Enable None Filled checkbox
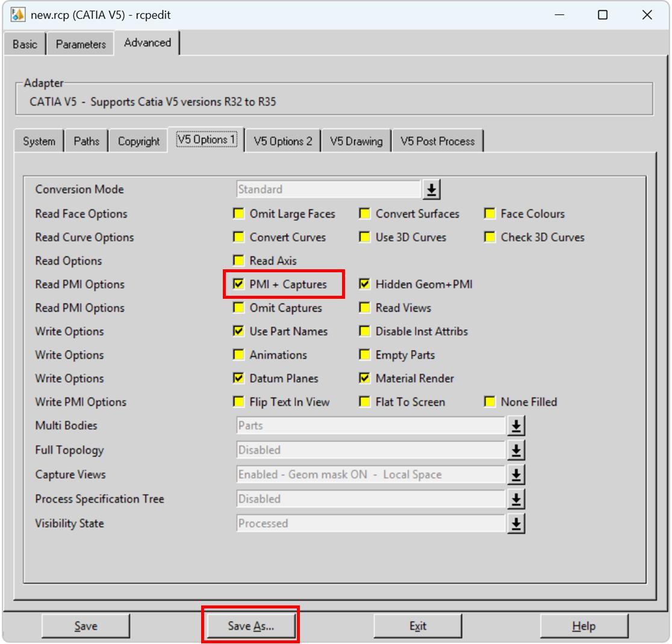Viewport: 672px width, 644px height. (490, 402)
